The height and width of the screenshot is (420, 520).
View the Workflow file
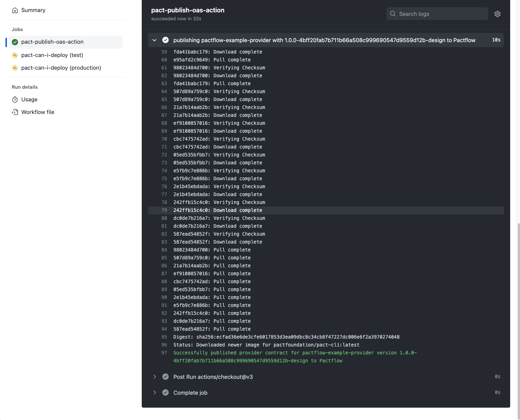pyautogui.click(x=37, y=112)
